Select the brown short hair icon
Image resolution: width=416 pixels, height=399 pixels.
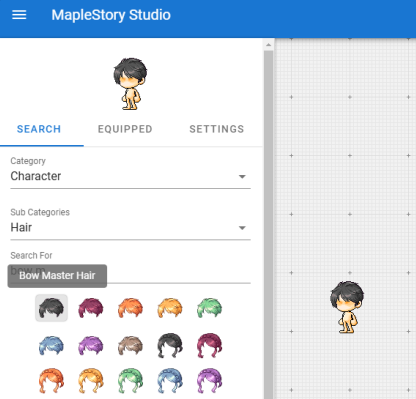pos(130,345)
